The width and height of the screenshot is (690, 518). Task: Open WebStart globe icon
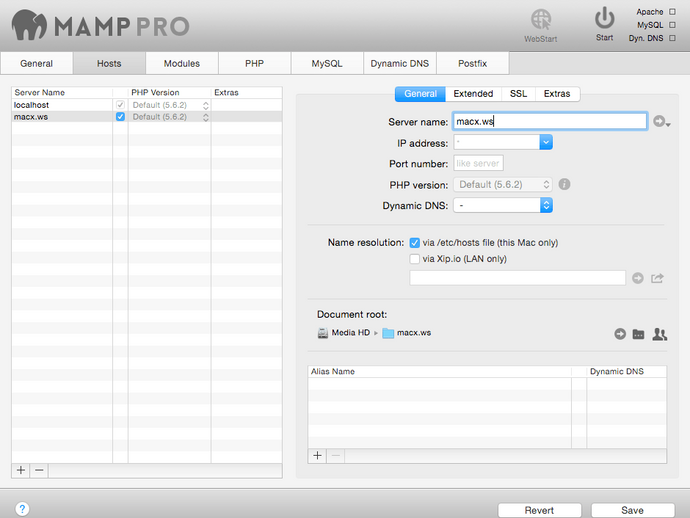[x=541, y=20]
